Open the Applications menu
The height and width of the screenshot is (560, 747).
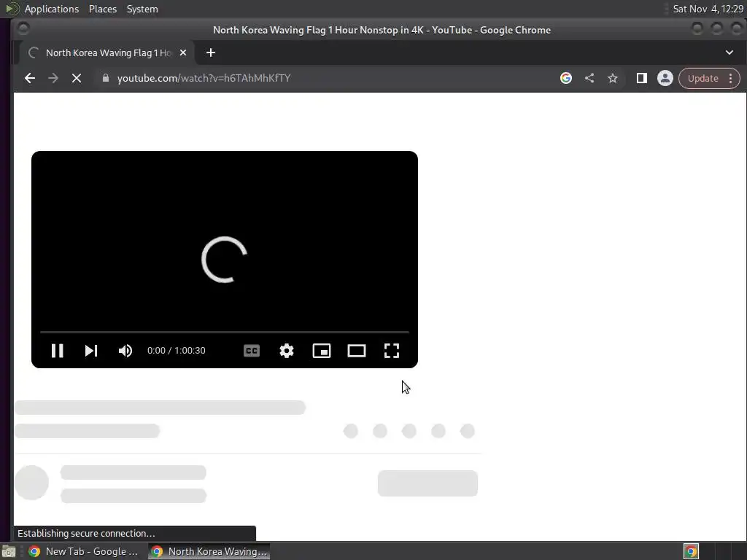[52, 9]
